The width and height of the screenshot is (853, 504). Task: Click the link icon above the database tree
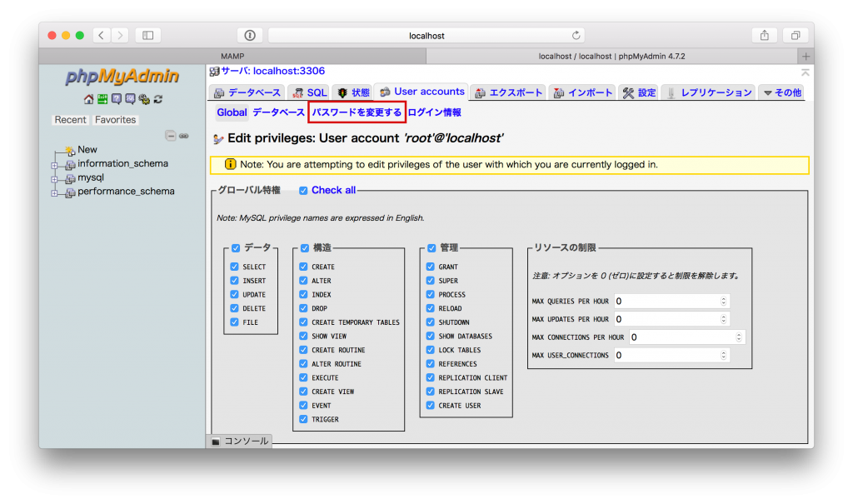click(182, 135)
